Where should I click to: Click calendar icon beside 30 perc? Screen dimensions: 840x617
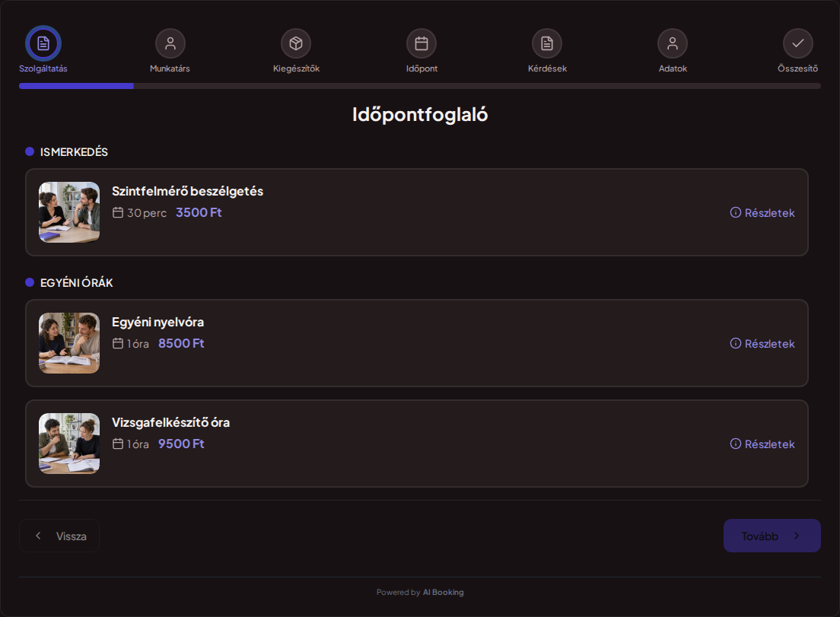tap(118, 212)
